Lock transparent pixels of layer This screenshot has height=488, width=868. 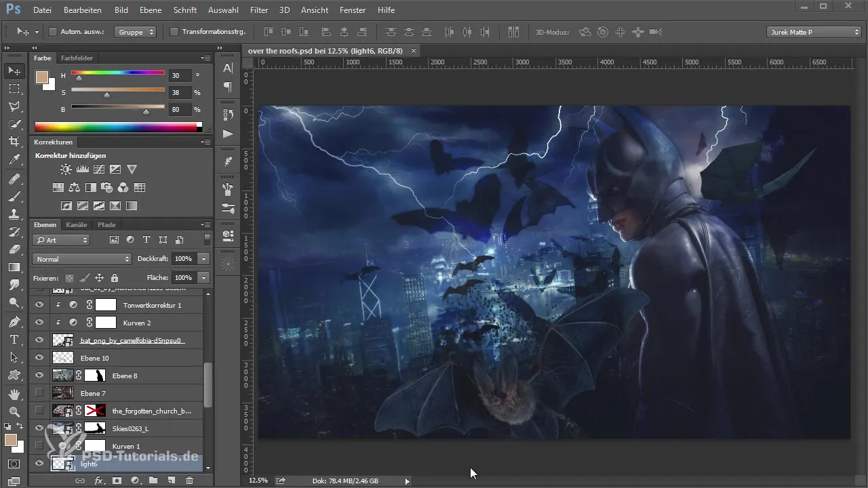(x=69, y=278)
